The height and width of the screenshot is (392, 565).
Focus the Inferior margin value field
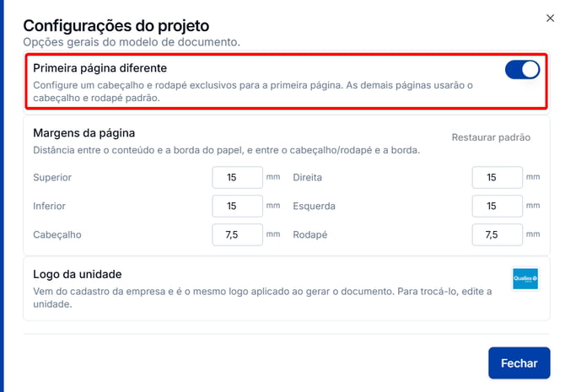click(238, 206)
